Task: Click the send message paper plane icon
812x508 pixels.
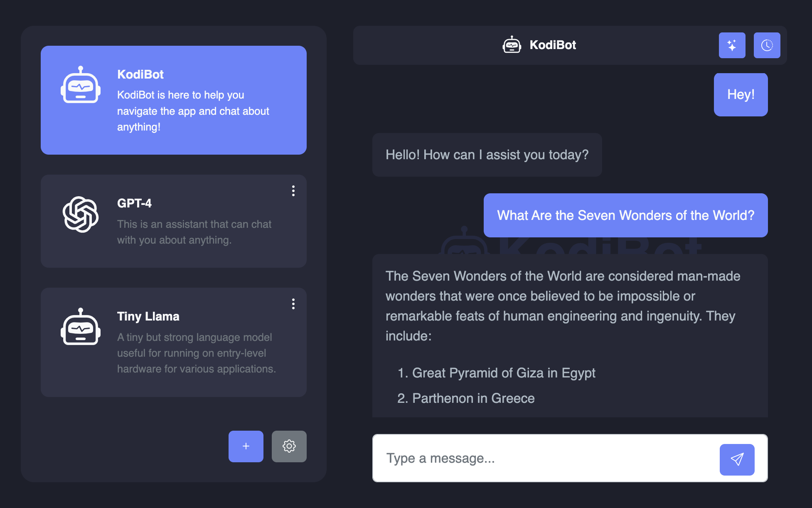Action: click(x=737, y=459)
